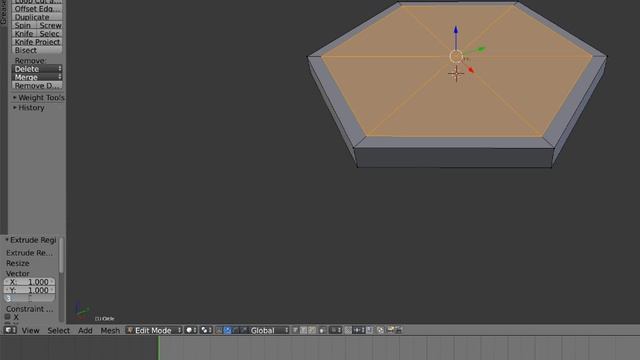Toggle the snap magnet icon

click(348, 330)
